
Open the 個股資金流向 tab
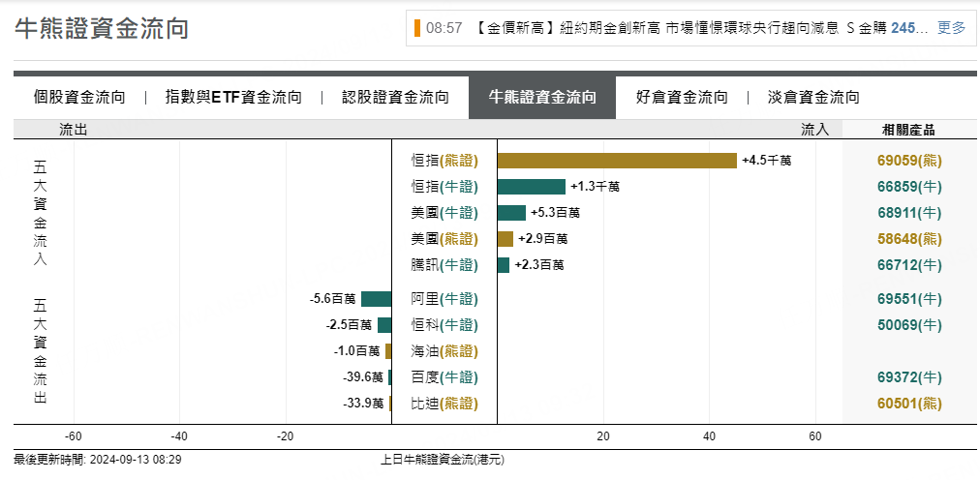pos(79,98)
